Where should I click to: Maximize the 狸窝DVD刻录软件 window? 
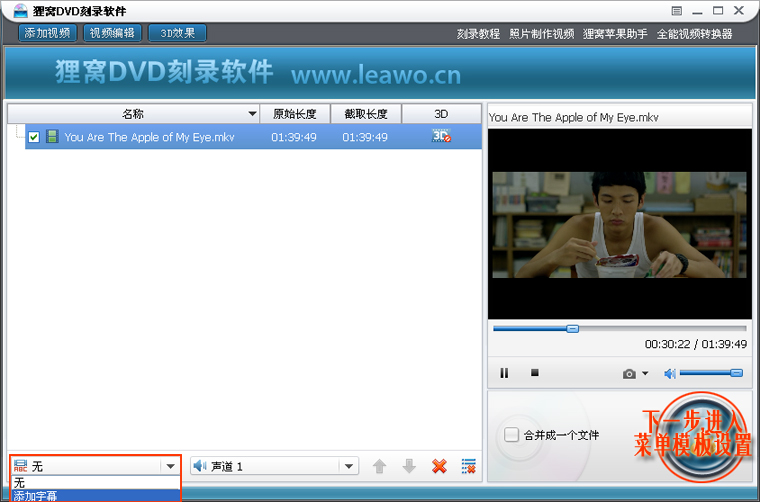coord(718,10)
